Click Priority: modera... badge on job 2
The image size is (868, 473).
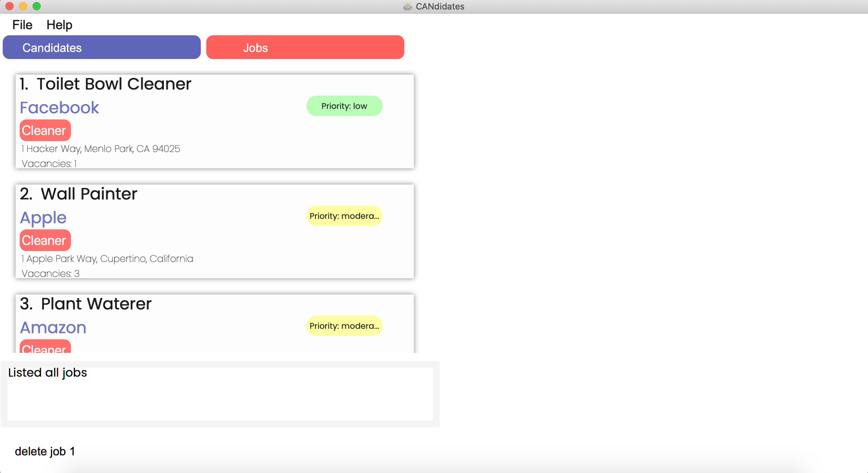(x=344, y=216)
